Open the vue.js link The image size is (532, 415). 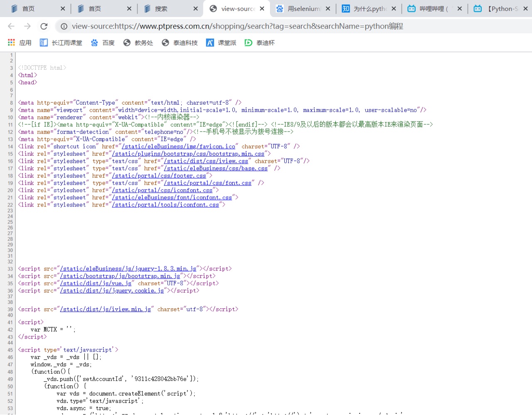pyautogui.click(x=96, y=283)
